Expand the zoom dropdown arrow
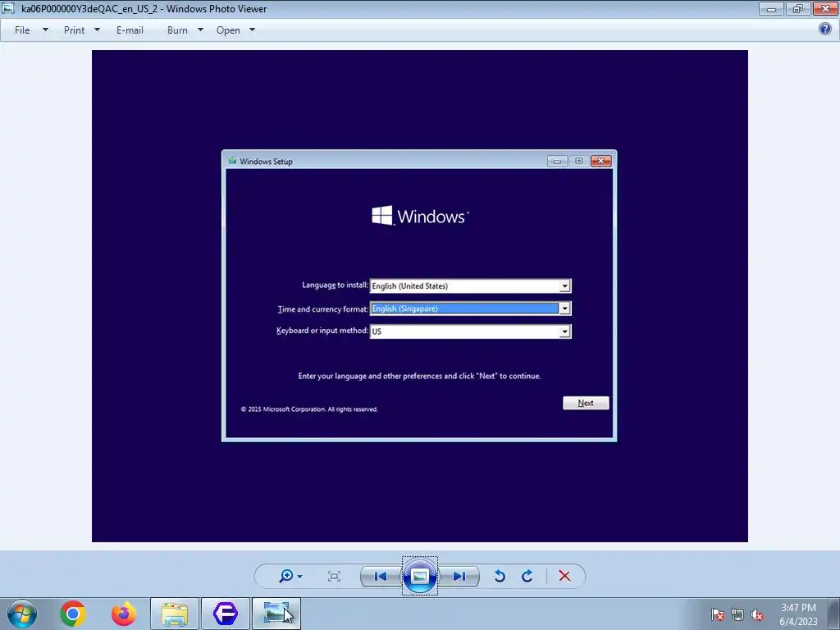Image resolution: width=840 pixels, height=630 pixels. (x=300, y=577)
